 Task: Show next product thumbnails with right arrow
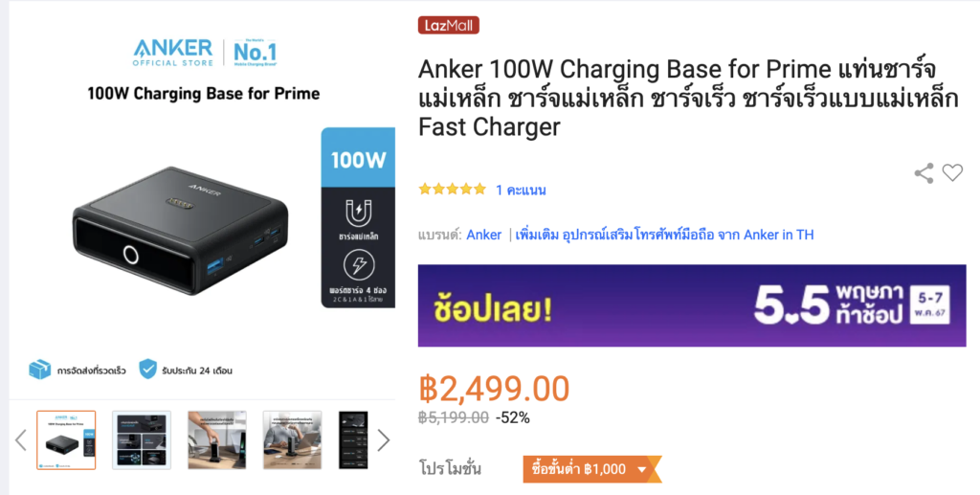[383, 440]
